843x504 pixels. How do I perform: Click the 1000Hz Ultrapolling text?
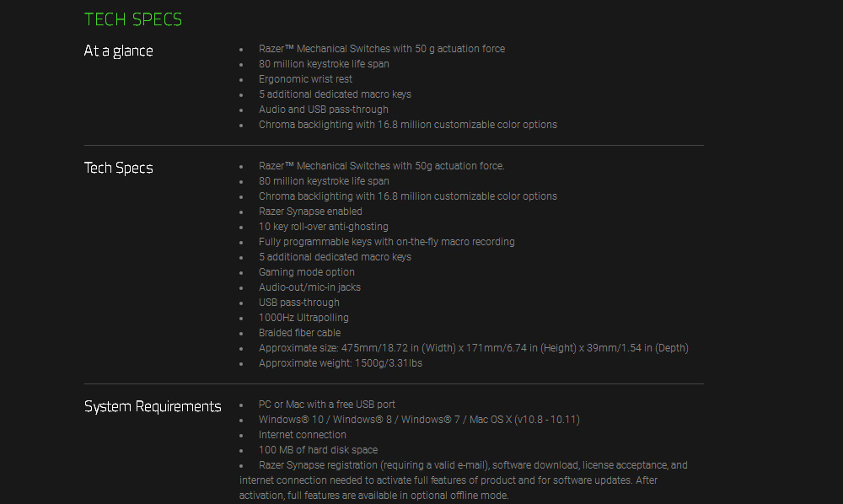click(303, 318)
